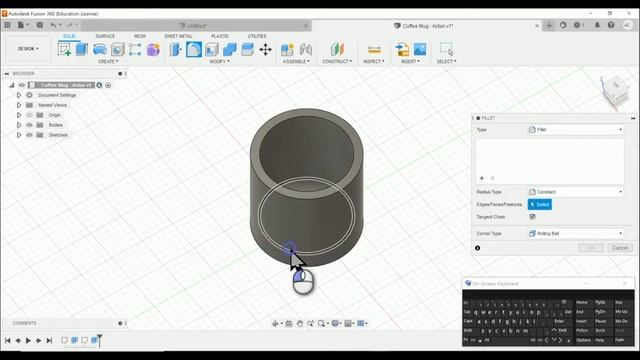The image size is (640, 360).
Task: Switch to the SOLID tab
Action: coord(69,36)
